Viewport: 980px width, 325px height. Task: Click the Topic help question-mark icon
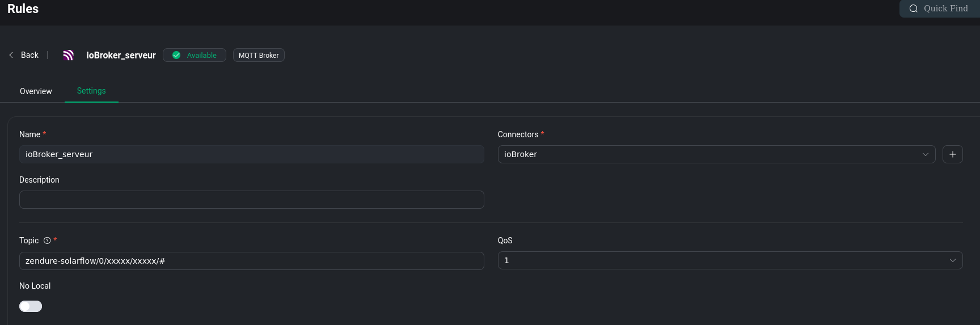point(47,240)
